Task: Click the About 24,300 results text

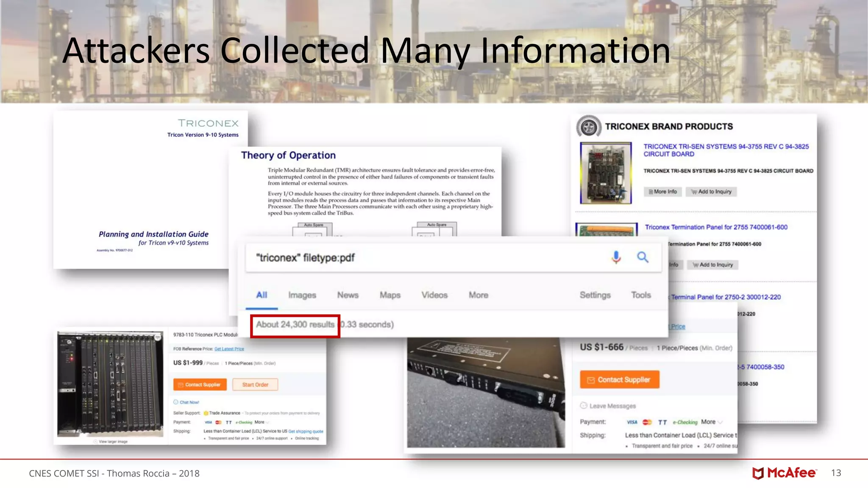Action: coord(295,324)
